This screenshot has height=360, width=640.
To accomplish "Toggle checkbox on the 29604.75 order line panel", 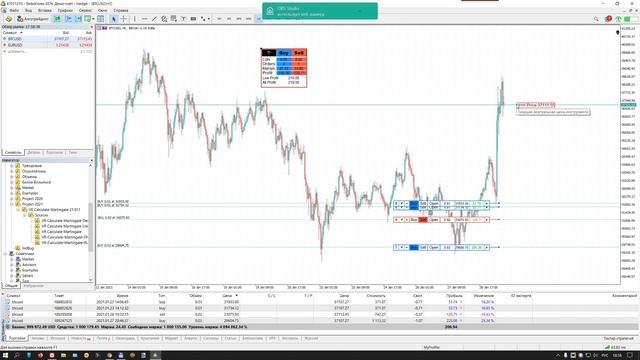I will click(401, 247).
